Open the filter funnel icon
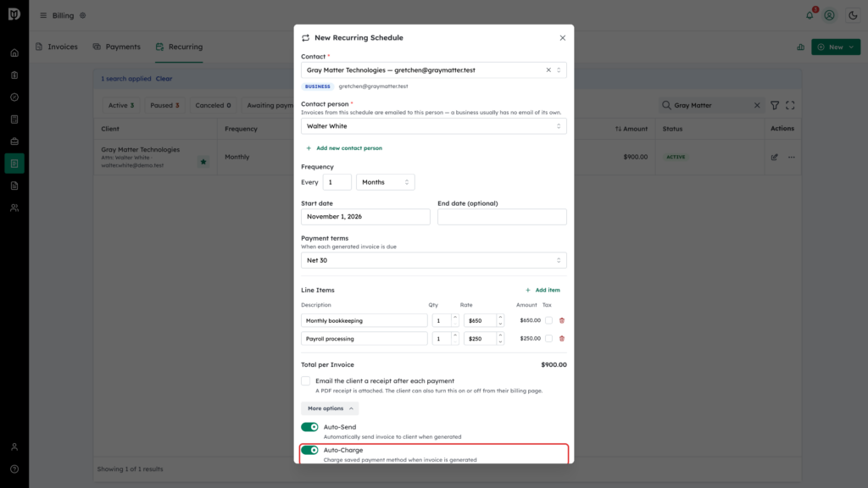The image size is (868, 488). (775, 105)
